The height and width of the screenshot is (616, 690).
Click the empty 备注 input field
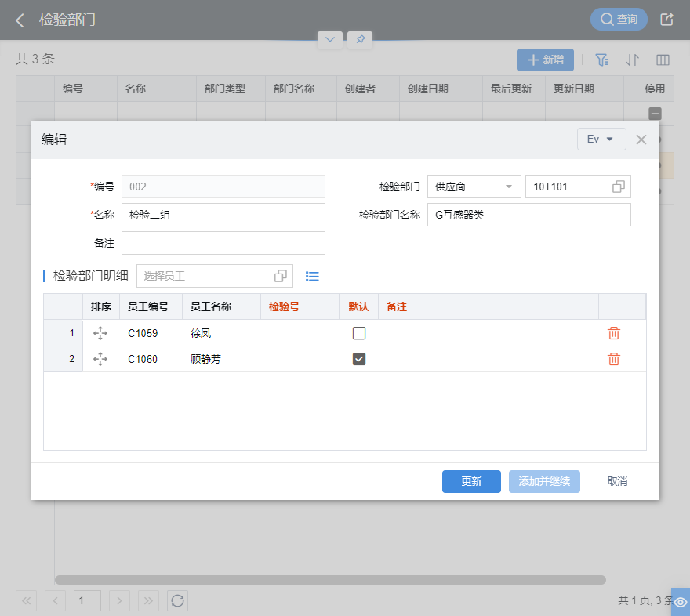[x=223, y=243]
